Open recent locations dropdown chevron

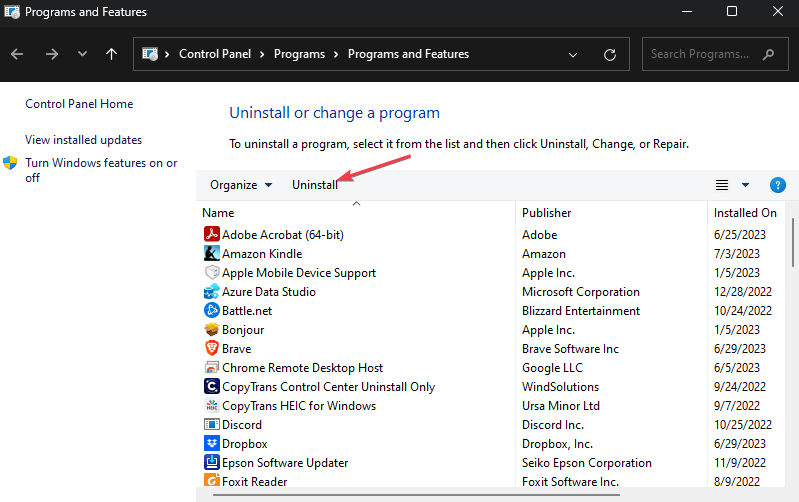click(x=82, y=54)
